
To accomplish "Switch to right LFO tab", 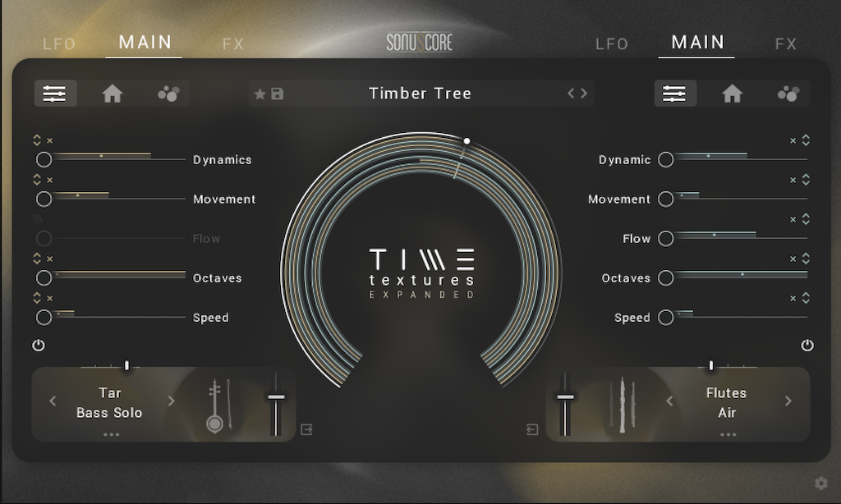I will point(612,44).
